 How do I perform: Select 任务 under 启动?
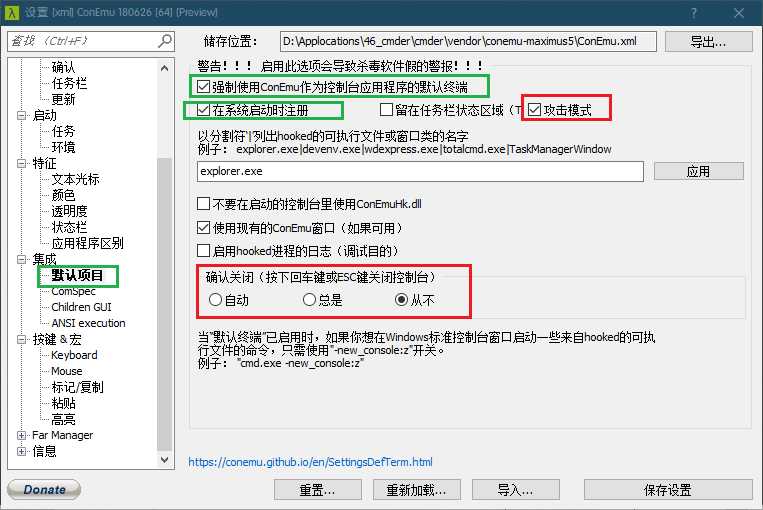click(x=63, y=131)
